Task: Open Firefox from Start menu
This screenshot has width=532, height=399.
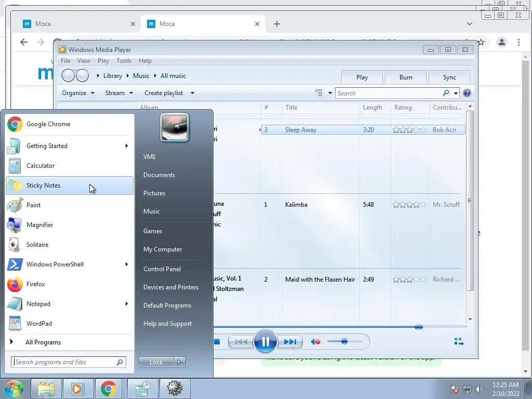Action: [x=70, y=284]
